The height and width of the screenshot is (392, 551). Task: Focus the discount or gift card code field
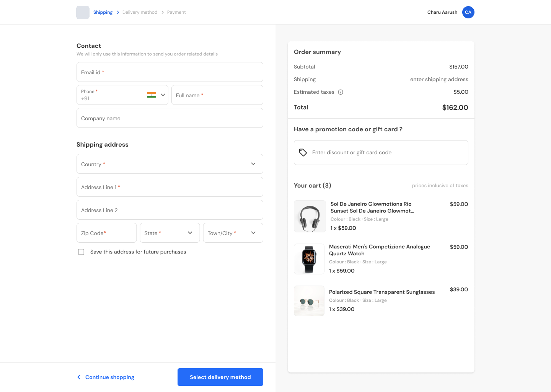pos(381,152)
